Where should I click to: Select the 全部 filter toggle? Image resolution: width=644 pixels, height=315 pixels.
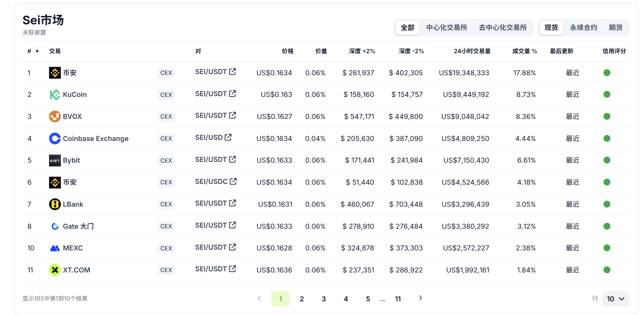click(x=407, y=28)
